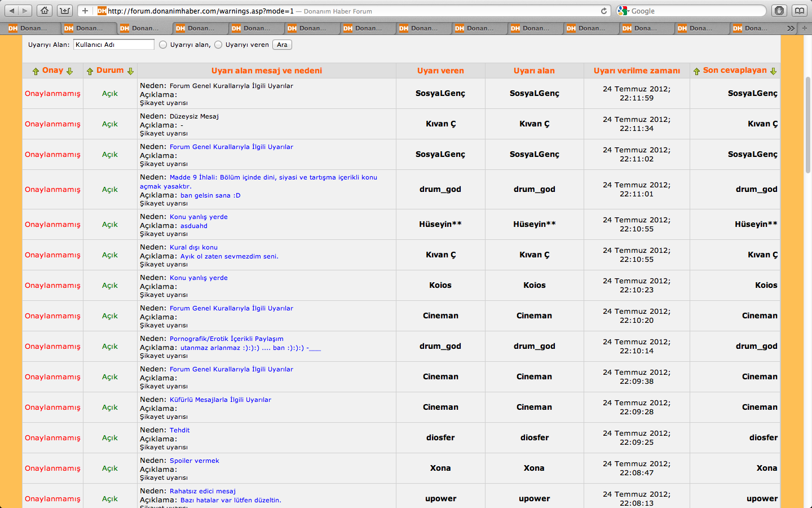Screen dimensions: 812x508
Task: Sort Durum ascending with up arrow
Action: (90, 71)
